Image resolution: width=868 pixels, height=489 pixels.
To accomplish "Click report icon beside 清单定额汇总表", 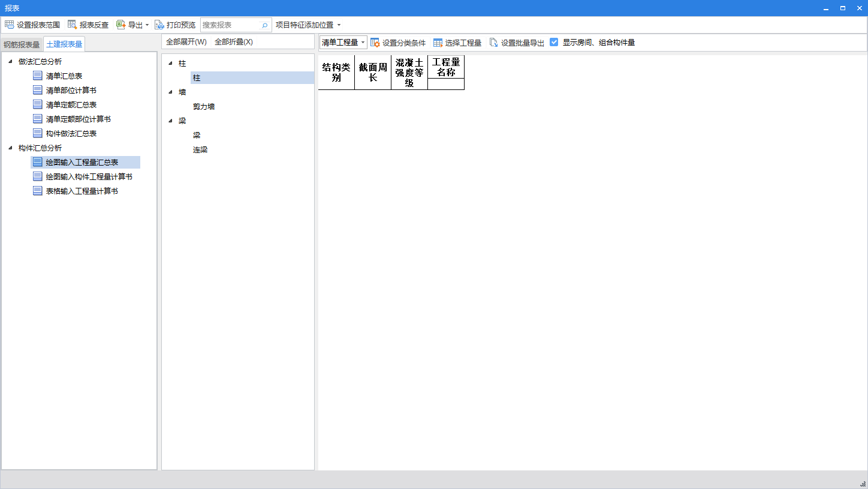I will tap(38, 104).
